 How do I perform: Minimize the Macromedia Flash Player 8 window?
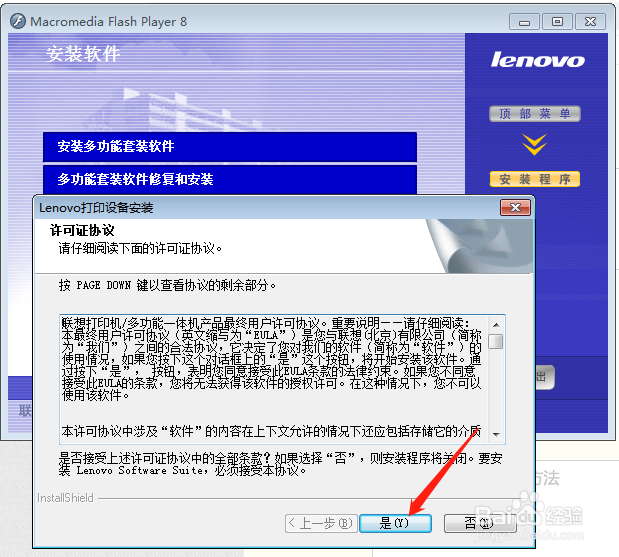click(524, 22)
